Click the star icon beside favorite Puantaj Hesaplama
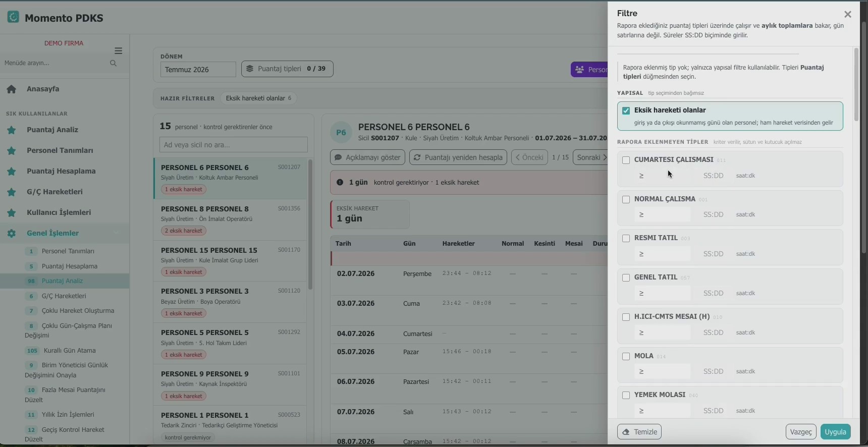Image resolution: width=868 pixels, height=447 pixels. 12,172
